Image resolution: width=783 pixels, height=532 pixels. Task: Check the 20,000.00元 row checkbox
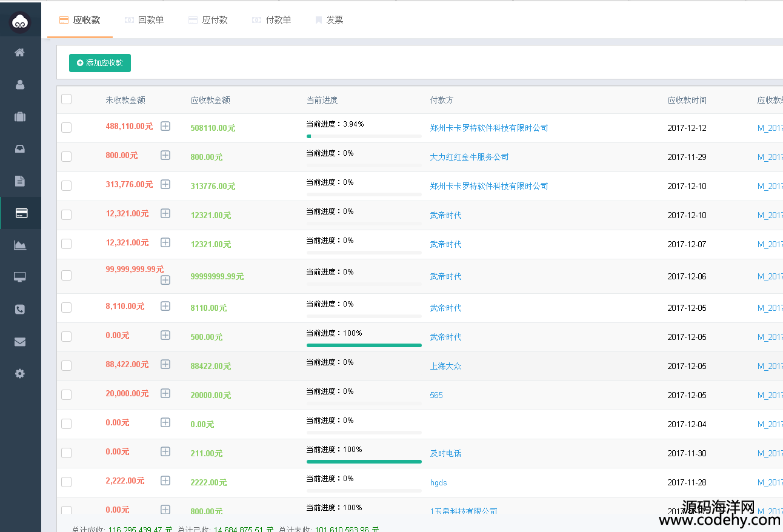[x=67, y=394]
